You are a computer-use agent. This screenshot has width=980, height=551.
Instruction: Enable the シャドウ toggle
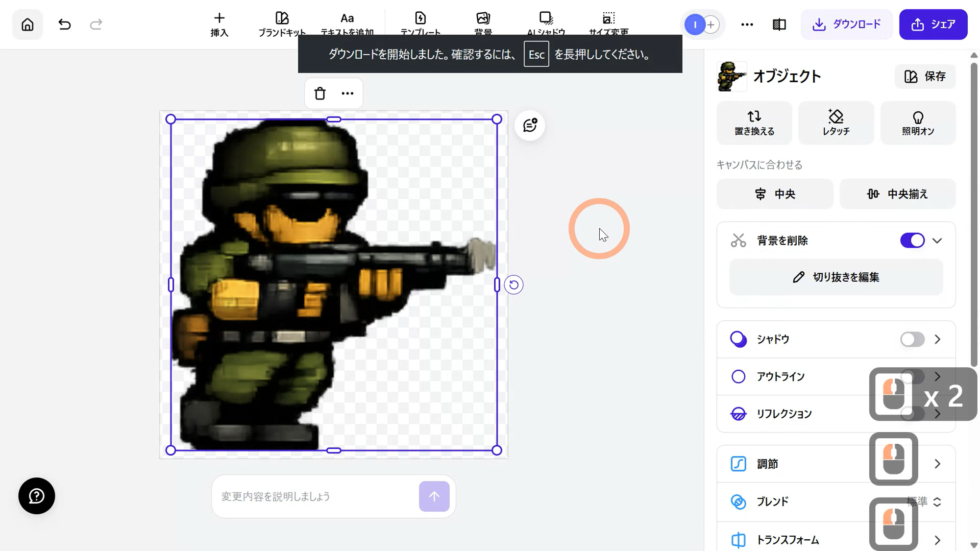(x=912, y=339)
